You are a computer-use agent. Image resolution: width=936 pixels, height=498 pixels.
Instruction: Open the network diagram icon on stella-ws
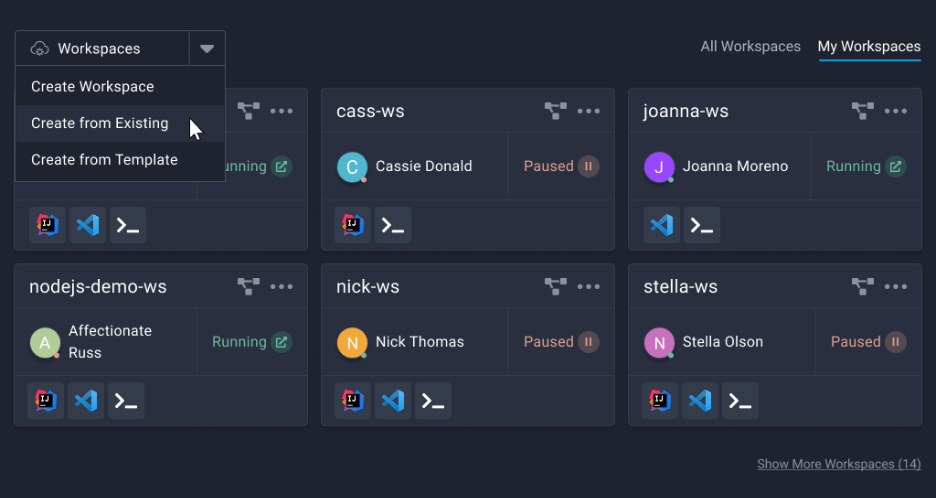tap(863, 287)
